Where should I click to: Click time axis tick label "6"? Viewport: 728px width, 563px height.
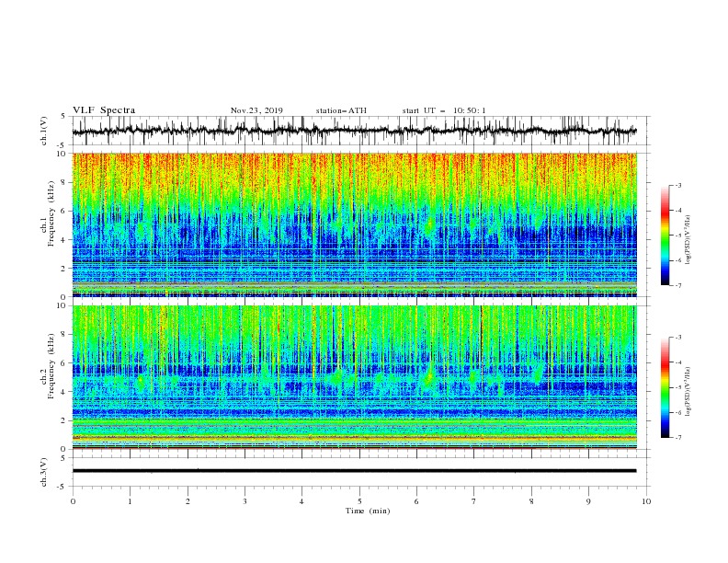[x=416, y=501]
